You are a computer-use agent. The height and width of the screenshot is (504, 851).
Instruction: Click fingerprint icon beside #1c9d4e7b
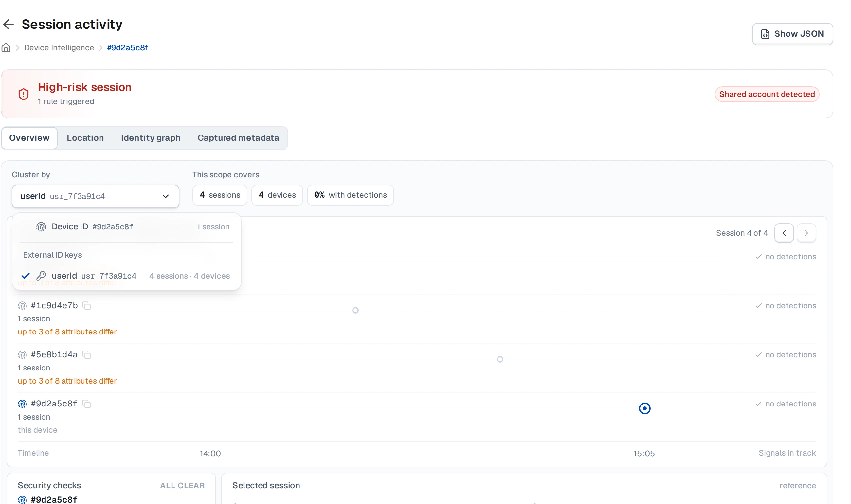click(x=22, y=306)
